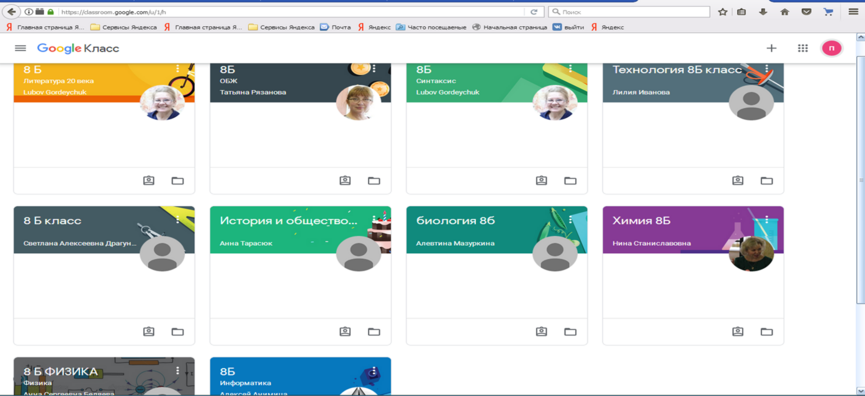Show site information icon in the address bar
The image size is (865, 396).
pyautogui.click(x=29, y=12)
